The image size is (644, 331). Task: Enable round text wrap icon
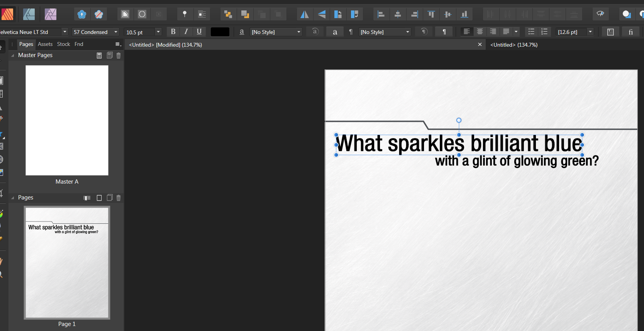(142, 14)
